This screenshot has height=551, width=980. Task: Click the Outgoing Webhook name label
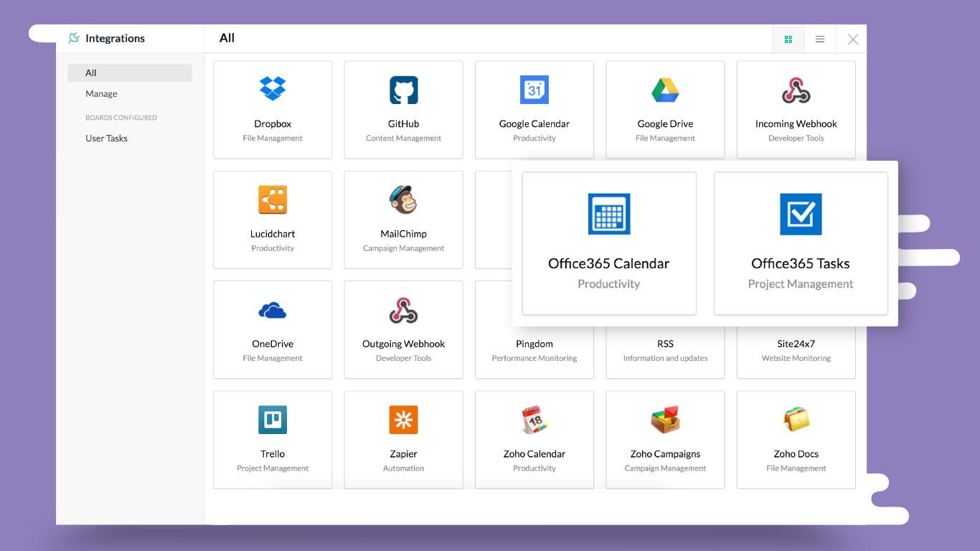tap(403, 344)
